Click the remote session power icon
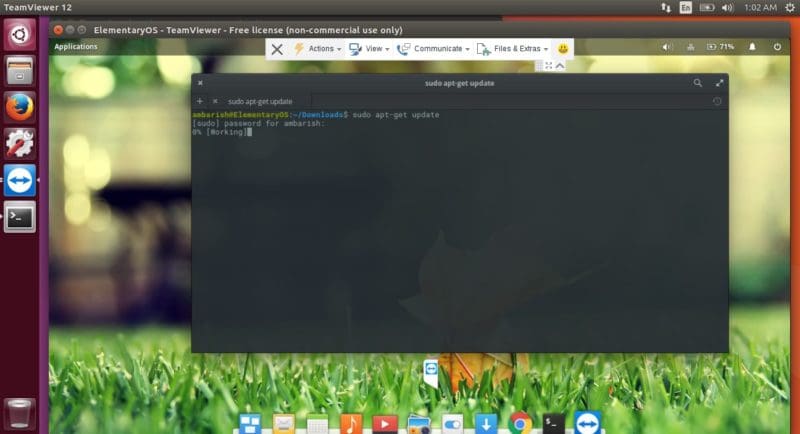800x434 pixels. tap(777, 47)
